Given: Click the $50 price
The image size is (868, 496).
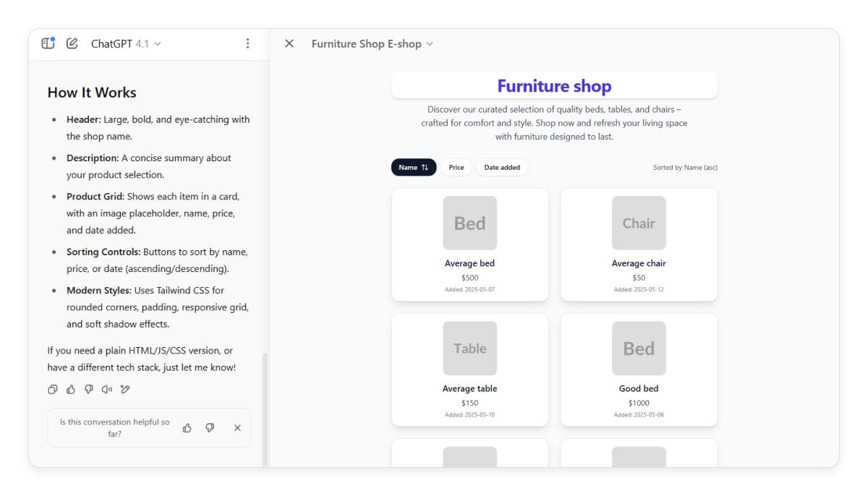Looking at the screenshot, I should pos(639,278).
